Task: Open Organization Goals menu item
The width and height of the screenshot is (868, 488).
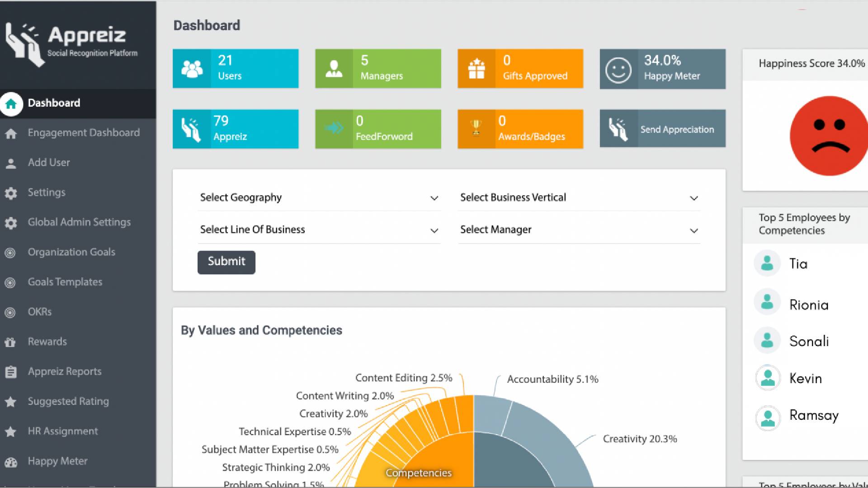Action: coord(78,253)
